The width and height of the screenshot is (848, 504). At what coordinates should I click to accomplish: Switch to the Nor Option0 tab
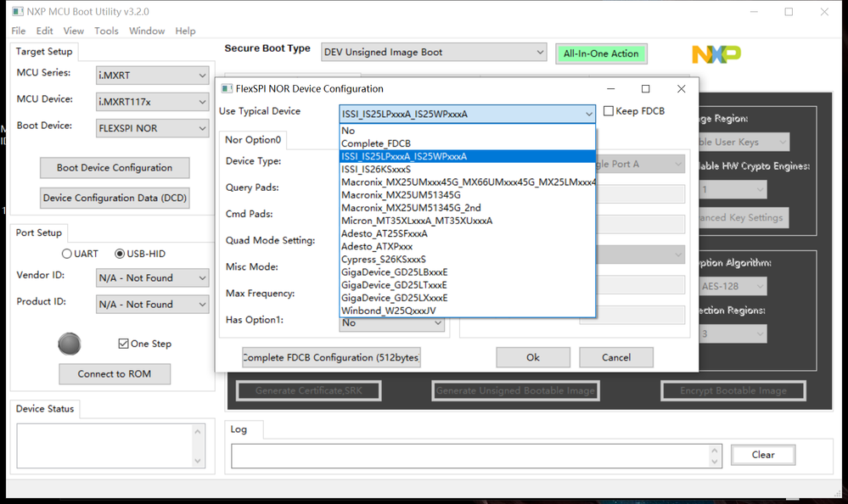point(253,139)
